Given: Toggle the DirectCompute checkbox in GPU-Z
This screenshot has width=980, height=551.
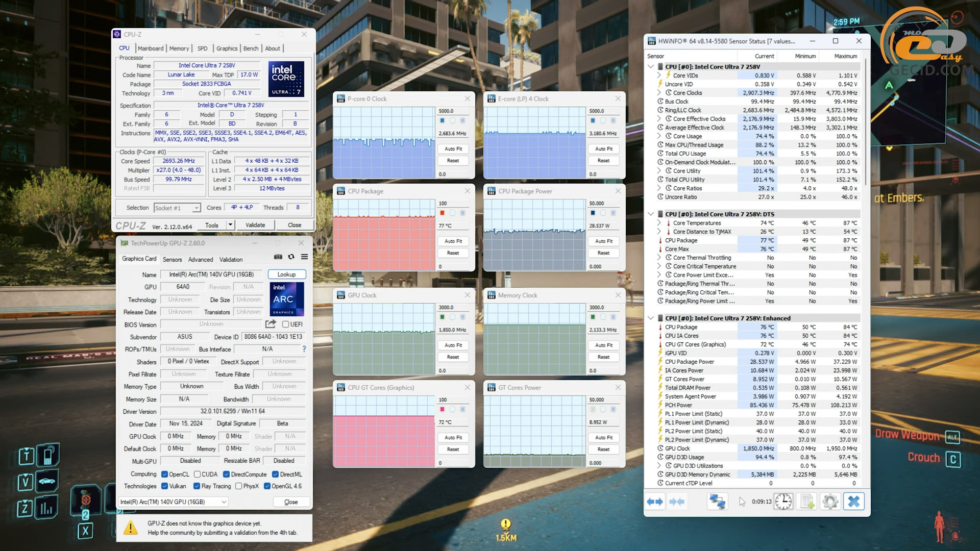Looking at the screenshot, I should point(226,474).
